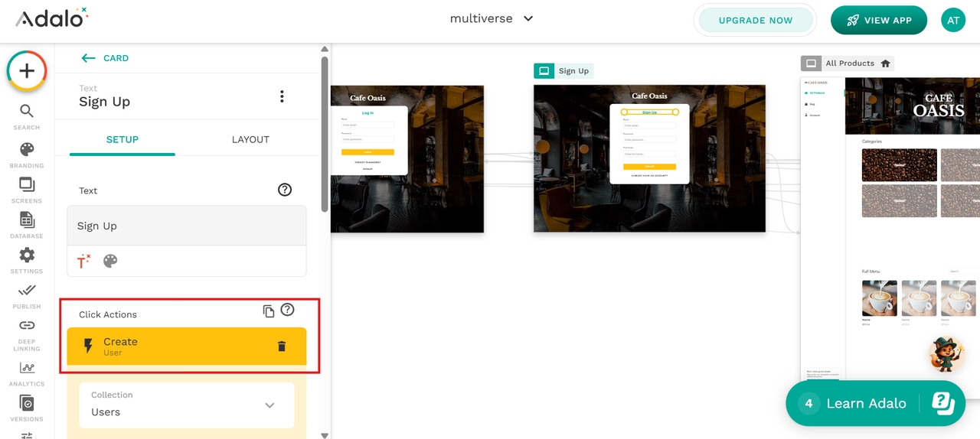Open the Search sidebar tool
The image size is (980, 439).
[27, 117]
